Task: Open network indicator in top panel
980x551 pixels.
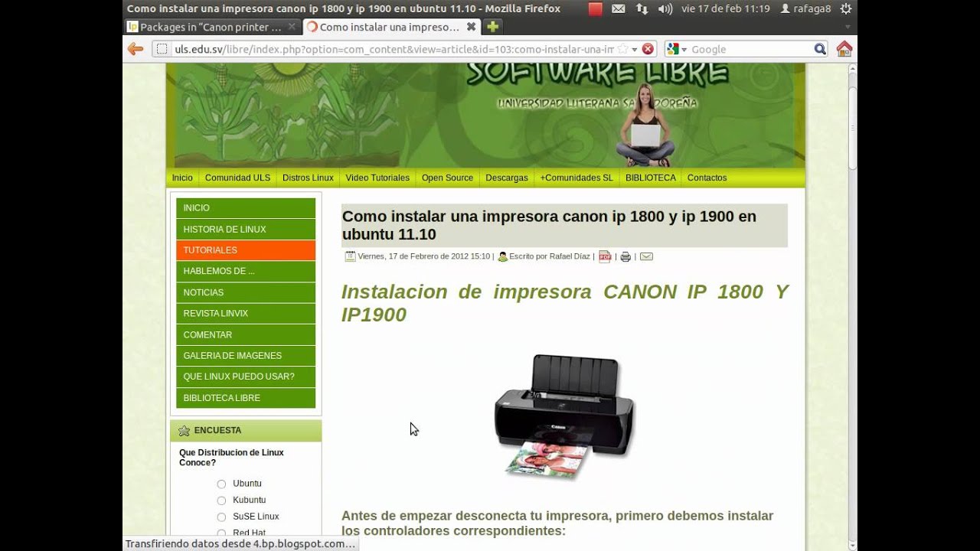Action: point(642,9)
